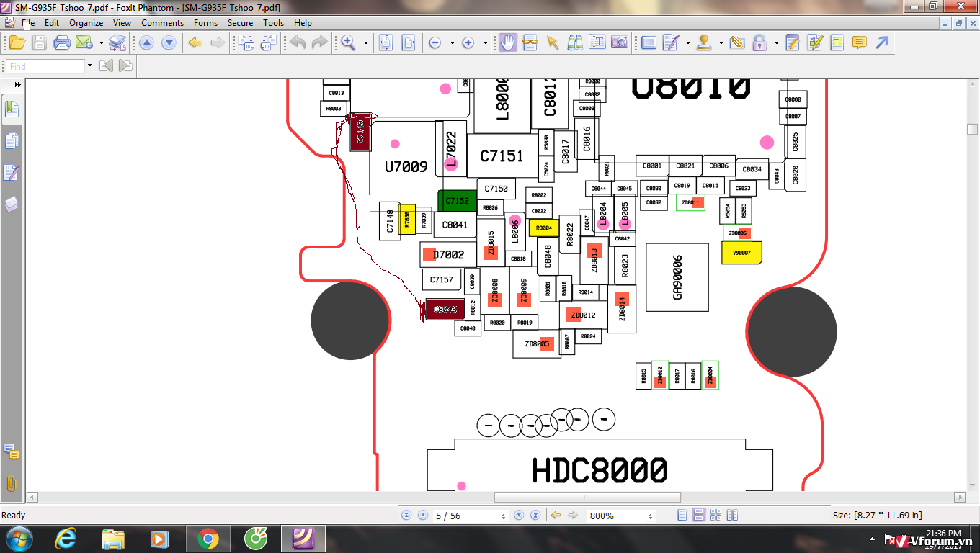
Task: Click the yellow Note comment icon
Action: pos(859,43)
